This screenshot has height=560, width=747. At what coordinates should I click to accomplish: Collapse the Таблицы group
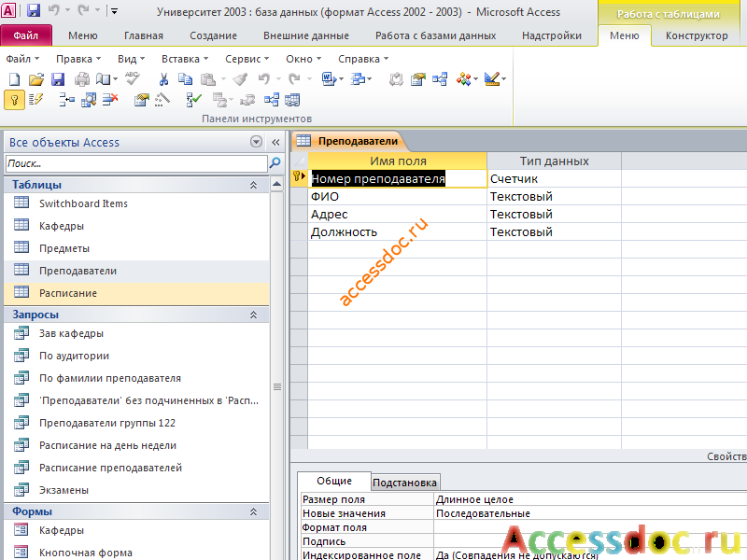[253, 185]
